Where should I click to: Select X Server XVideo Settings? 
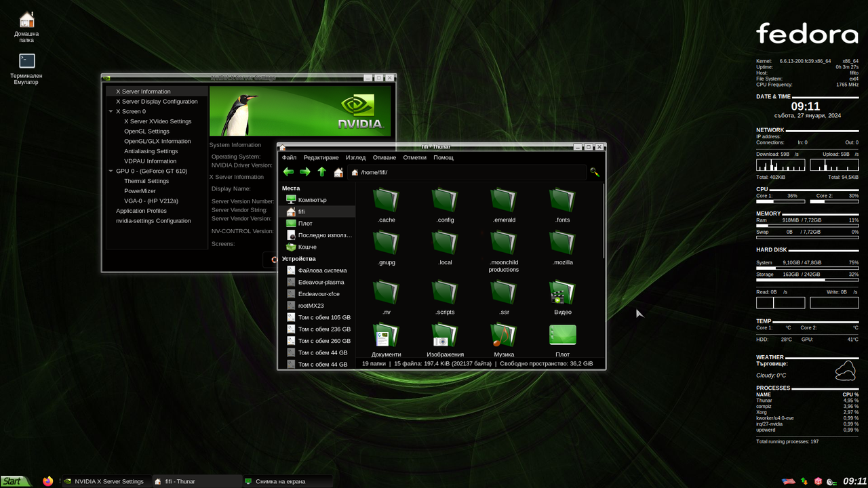(x=157, y=121)
